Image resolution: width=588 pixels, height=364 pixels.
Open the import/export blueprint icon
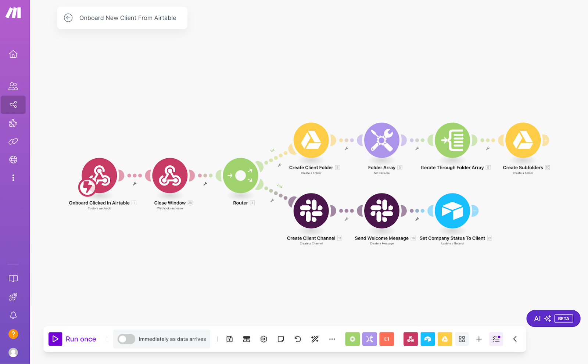pos(247,339)
